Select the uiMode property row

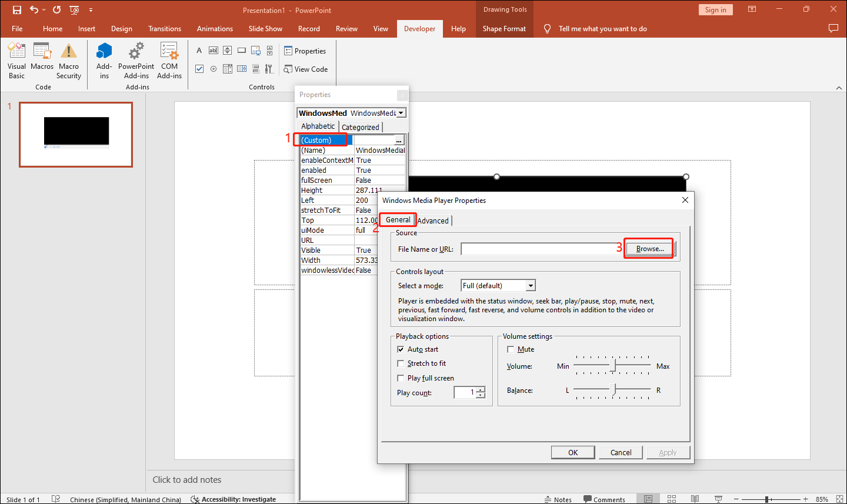point(338,231)
